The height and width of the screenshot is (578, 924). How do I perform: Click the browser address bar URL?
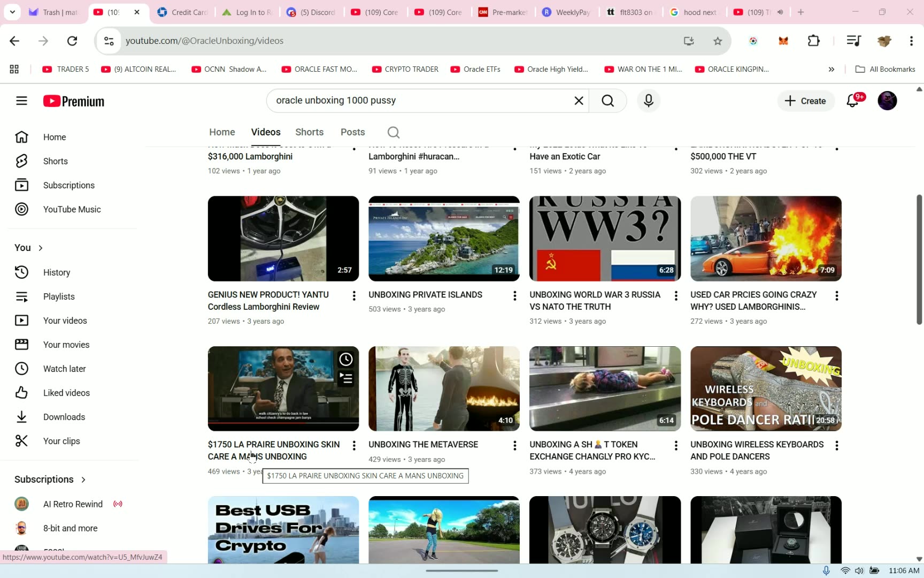click(x=204, y=41)
